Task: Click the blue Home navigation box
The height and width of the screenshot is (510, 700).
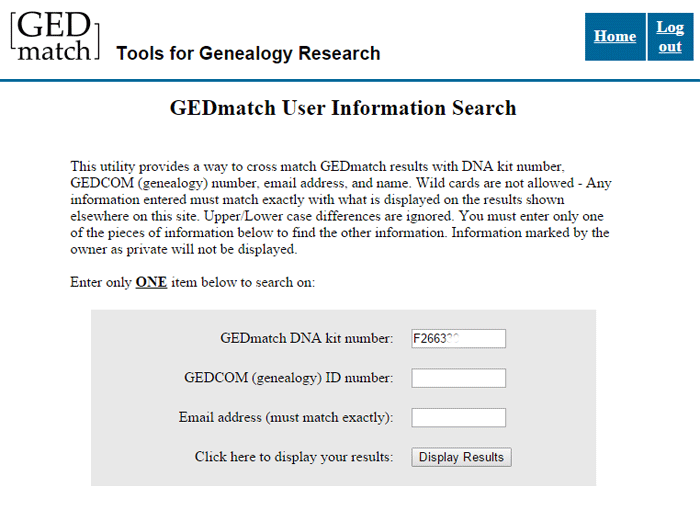Action: coord(615,37)
